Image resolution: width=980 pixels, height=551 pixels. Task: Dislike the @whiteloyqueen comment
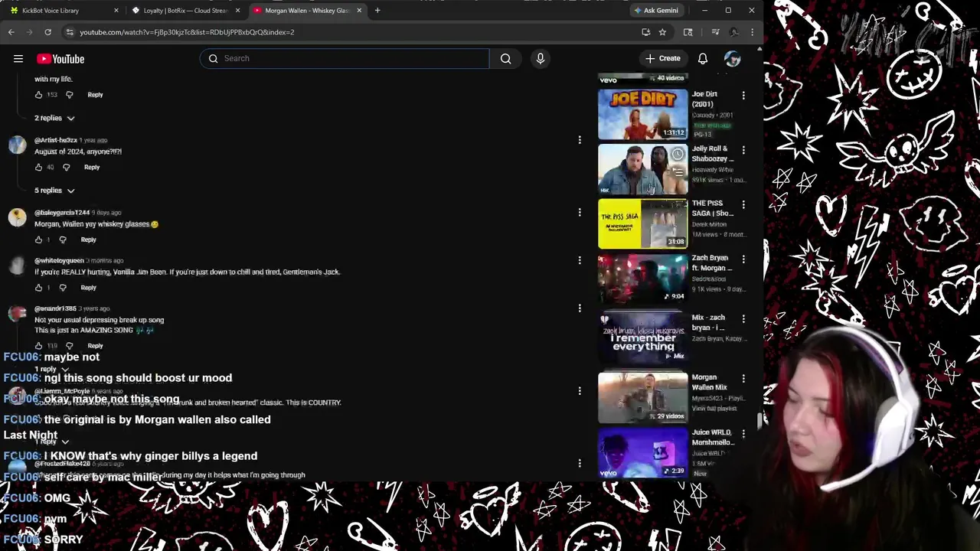(x=63, y=288)
